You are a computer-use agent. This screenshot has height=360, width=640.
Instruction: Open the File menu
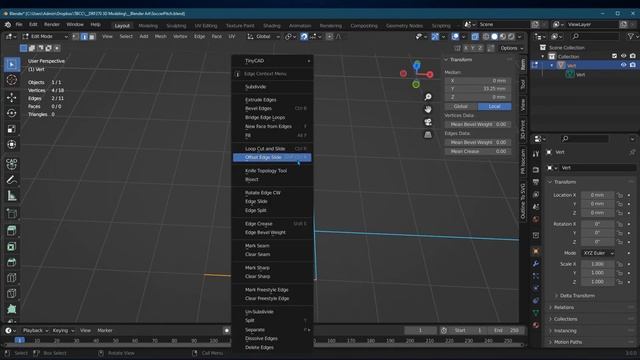19,24
